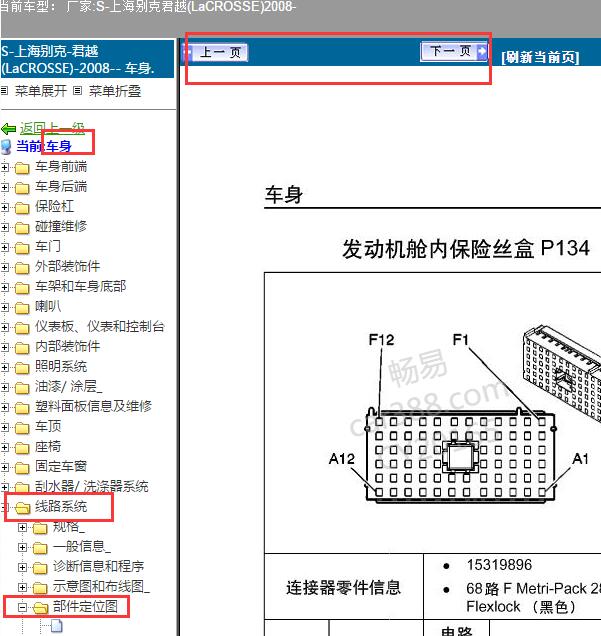
Task: Click 返回上一级 link to go up a level
Action: 52,129
